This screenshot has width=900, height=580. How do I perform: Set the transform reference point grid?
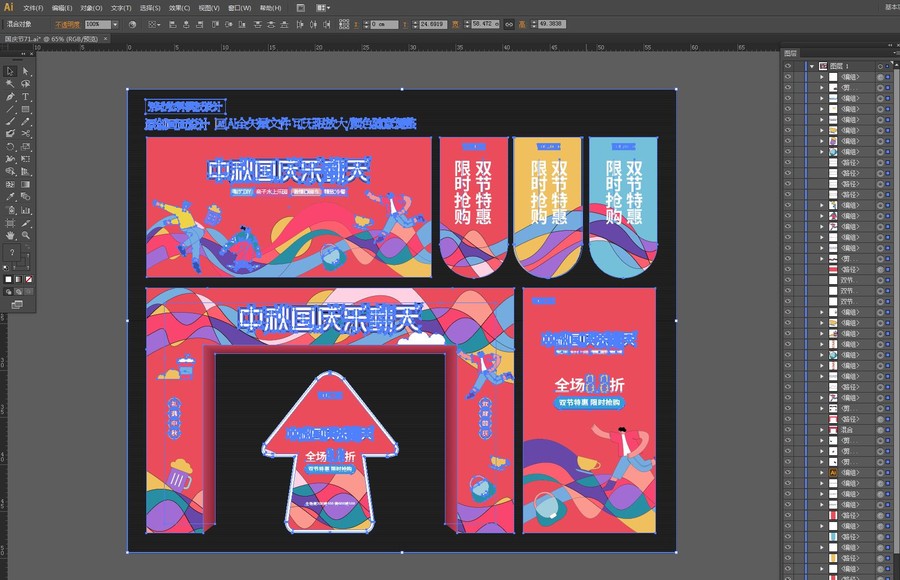pyautogui.click(x=343, y=24)
